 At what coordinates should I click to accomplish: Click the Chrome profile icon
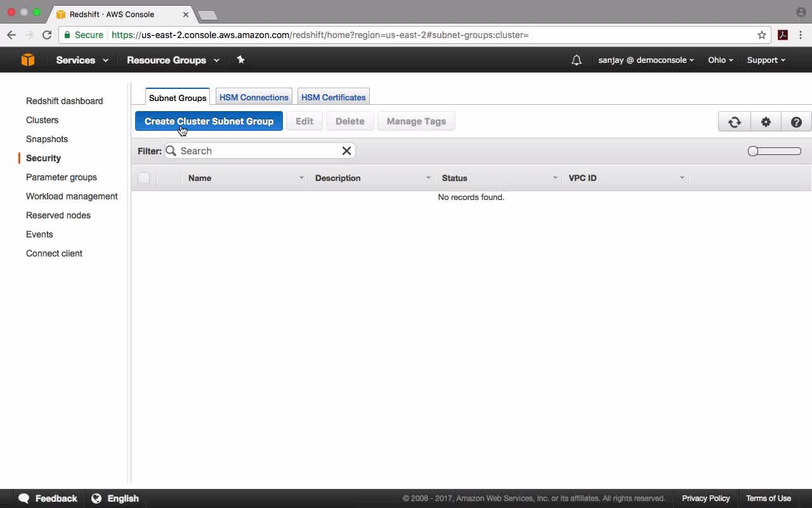point(801,12)
